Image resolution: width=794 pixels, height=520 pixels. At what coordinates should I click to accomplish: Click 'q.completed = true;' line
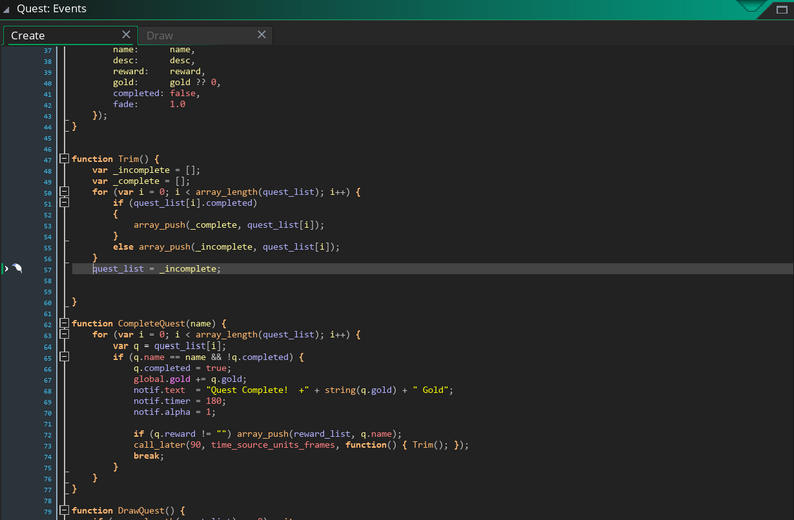182,368
